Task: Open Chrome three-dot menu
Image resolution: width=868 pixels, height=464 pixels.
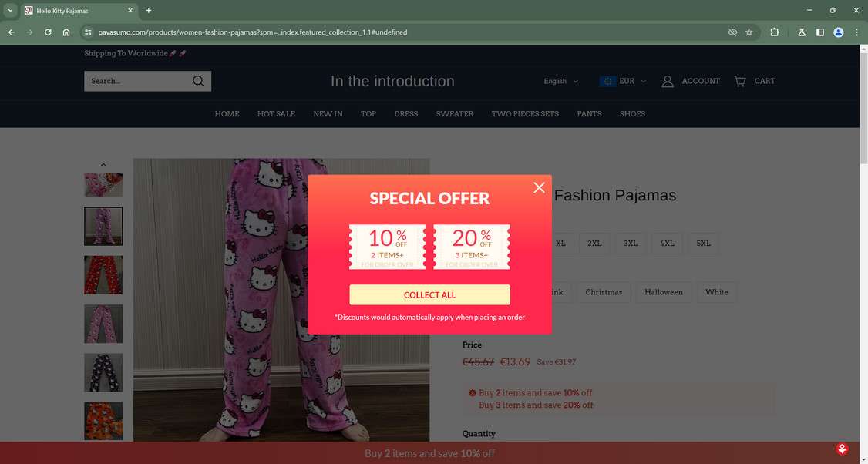Action: coord(856,32)
